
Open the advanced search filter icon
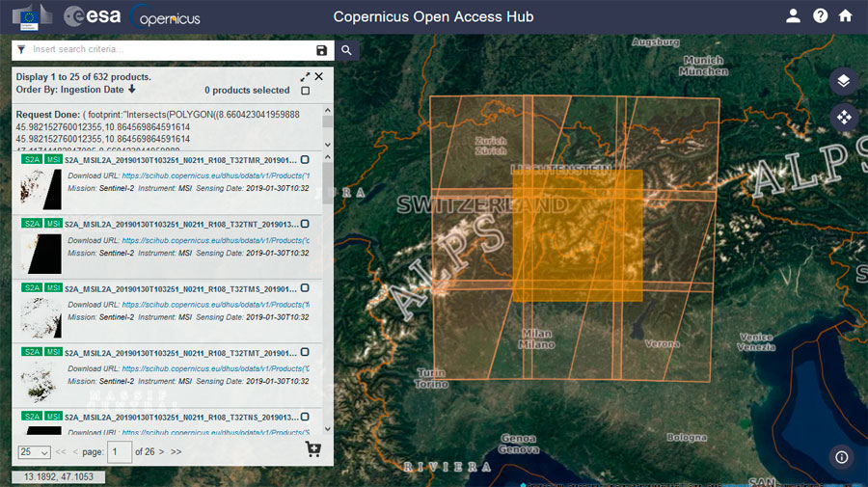(21, 50)
